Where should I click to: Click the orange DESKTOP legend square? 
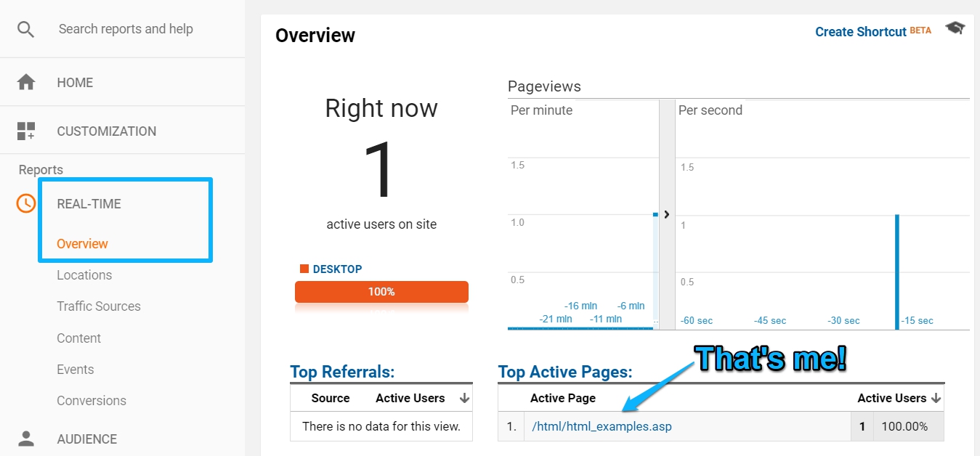click(303, 268)
